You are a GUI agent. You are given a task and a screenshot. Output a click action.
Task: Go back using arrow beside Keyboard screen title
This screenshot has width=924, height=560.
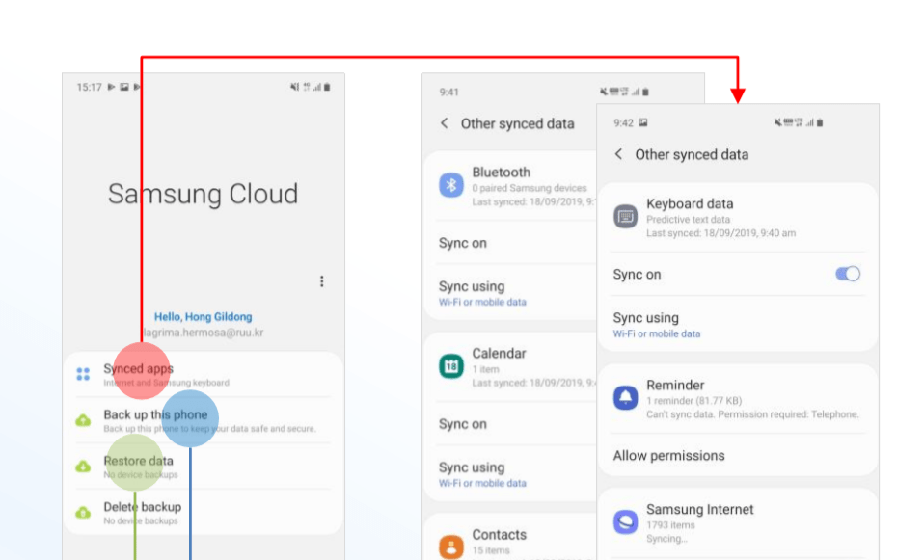pyautogui.click(x=618, y=154)
